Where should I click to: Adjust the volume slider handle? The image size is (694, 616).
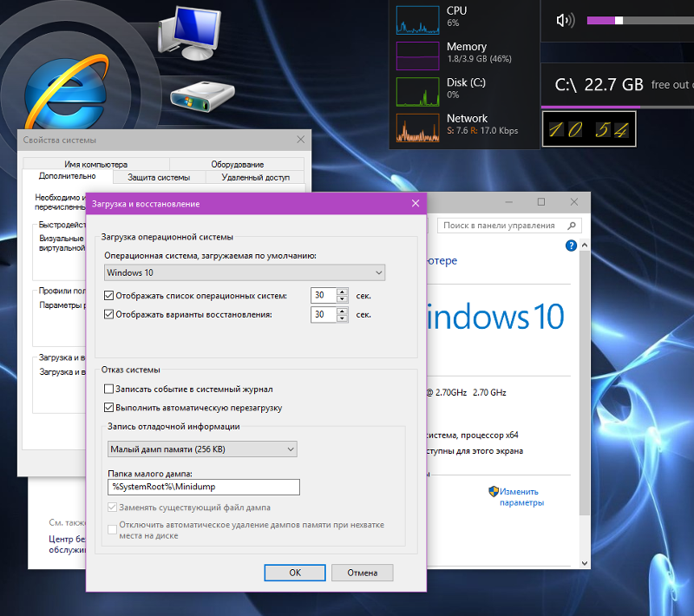click(619, 20)
